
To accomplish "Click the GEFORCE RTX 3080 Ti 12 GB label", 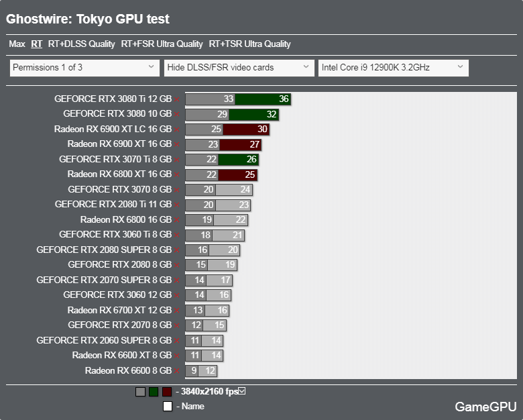I will point(113,99).
